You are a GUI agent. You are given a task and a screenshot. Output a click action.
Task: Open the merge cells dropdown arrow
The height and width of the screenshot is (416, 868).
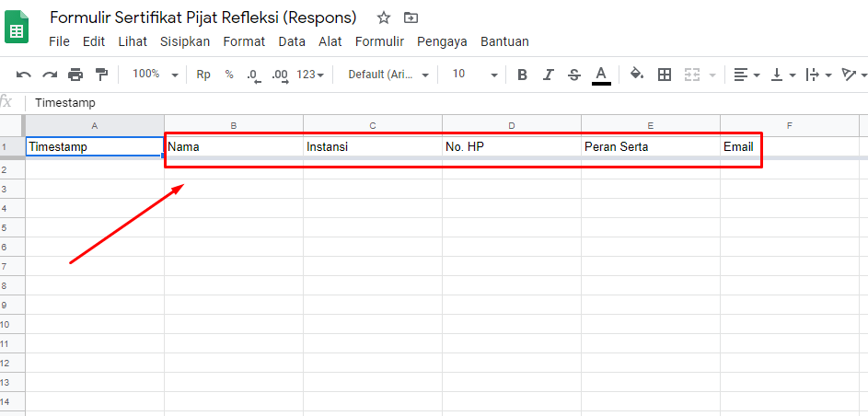(712, 75)
